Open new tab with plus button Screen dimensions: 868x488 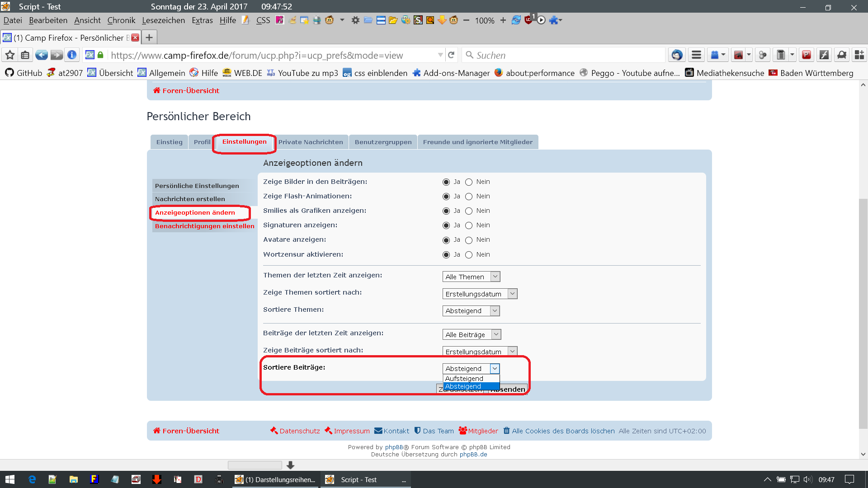tap(149, 38)
